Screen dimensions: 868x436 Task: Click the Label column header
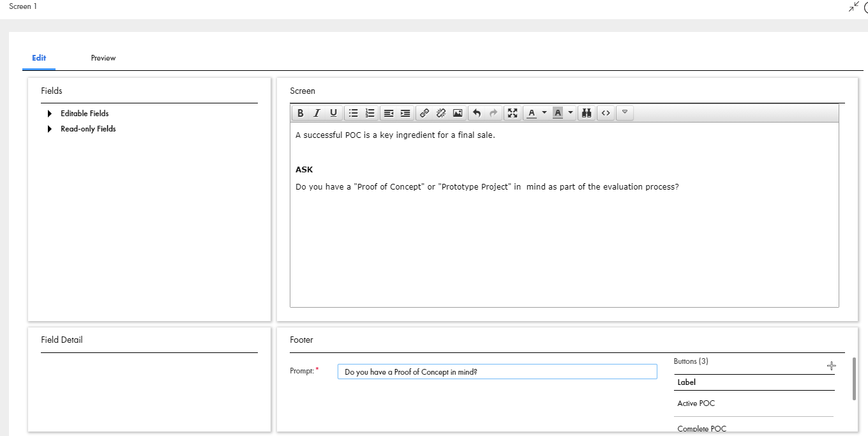tap(687, 382)
